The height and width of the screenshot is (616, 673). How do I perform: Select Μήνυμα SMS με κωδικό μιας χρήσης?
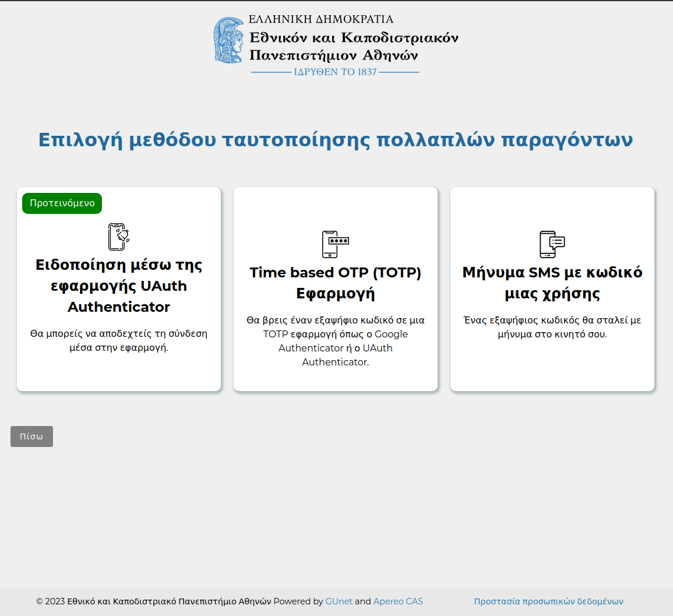[x=552, y=283]
